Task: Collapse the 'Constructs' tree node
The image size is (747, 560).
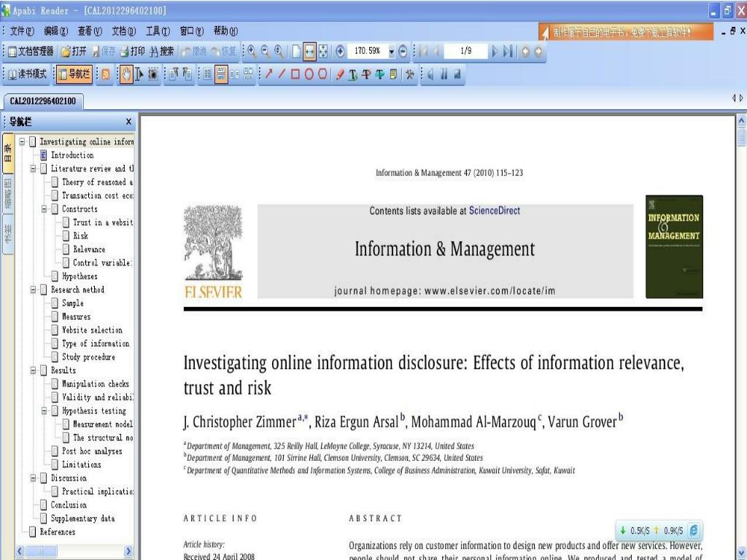Action: (44, 209)
